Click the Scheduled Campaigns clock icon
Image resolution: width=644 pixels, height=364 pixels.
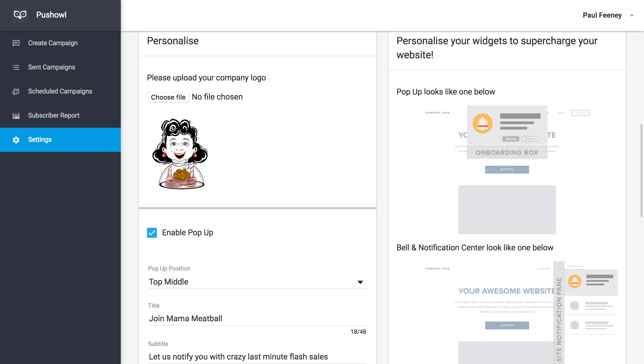16,92
